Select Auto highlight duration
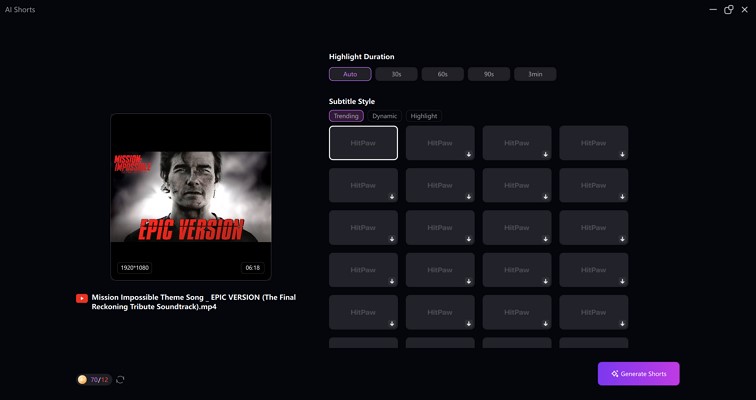The height and width of the screenshot is (400, 756). [x=350, y=74]
